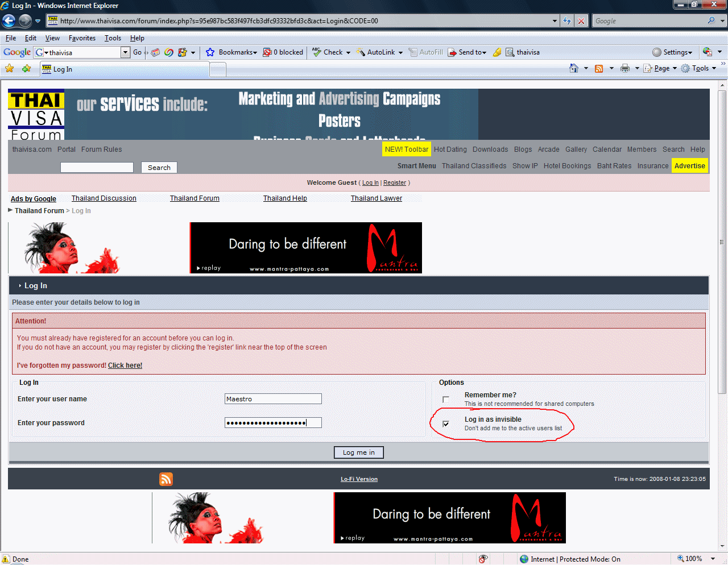Image resolution: width=728 pixels, height=565 pixels.
Task: Click the Google Toolbar Go button
Action: tap(137, 52)
